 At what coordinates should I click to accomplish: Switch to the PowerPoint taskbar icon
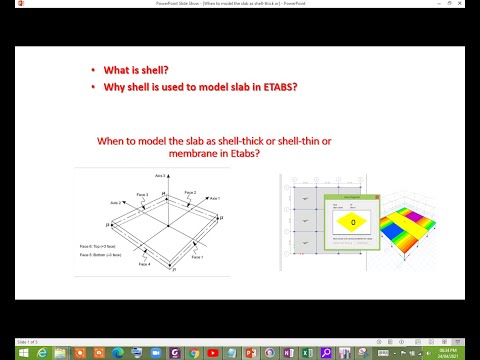pos(251,353)
